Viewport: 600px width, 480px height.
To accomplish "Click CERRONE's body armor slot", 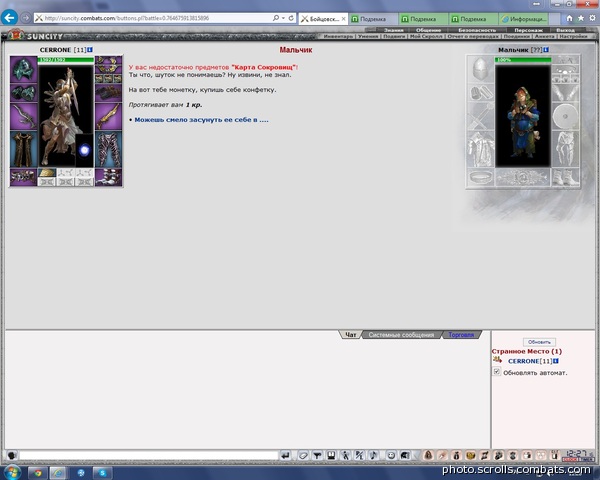I will click(23, 150).
